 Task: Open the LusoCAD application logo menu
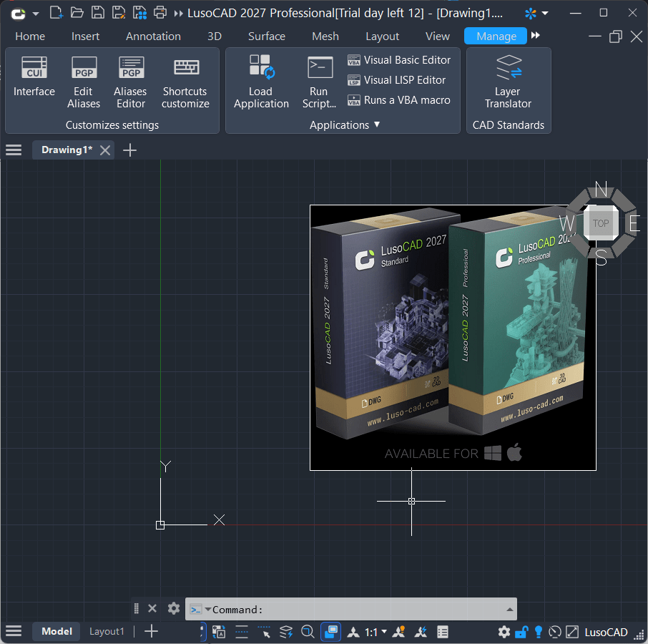tap(19, 14)
